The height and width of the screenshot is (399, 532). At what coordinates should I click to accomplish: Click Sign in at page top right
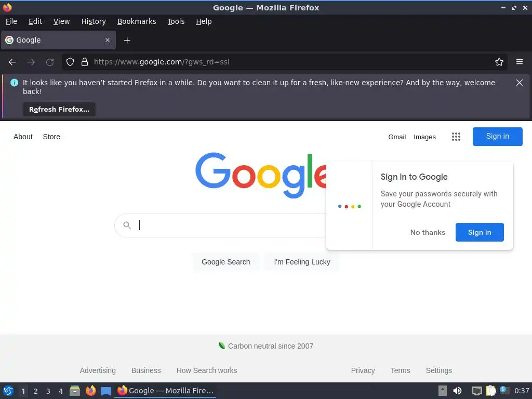tap(497, 137)
